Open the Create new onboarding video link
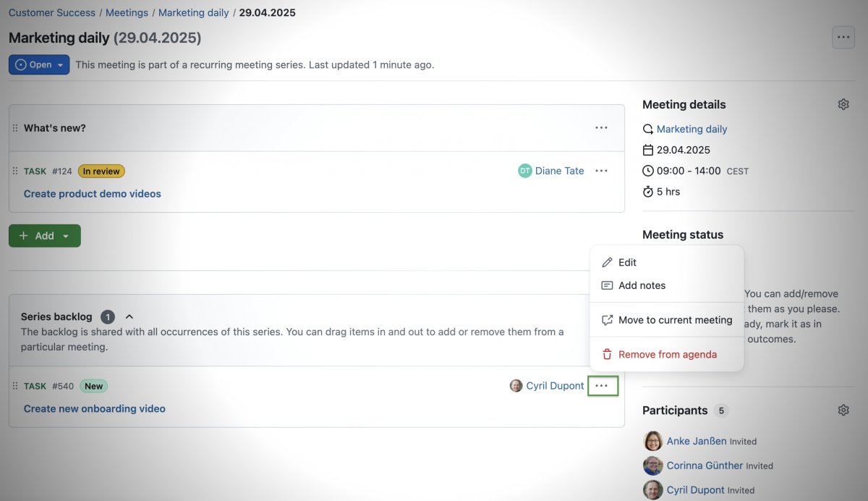The image size is (868, 501). (94, 409)
